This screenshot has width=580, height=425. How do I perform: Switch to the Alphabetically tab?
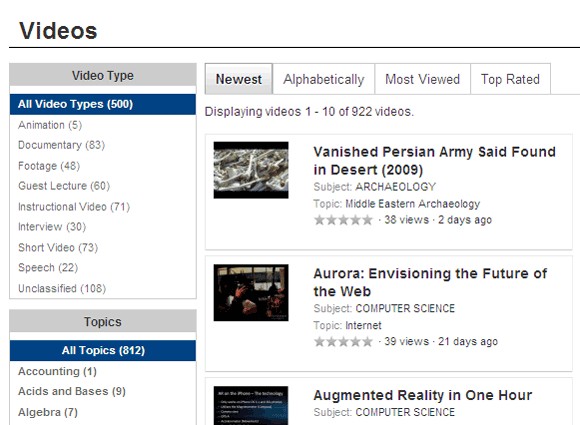pyautogui.click(x=324, y=79)
